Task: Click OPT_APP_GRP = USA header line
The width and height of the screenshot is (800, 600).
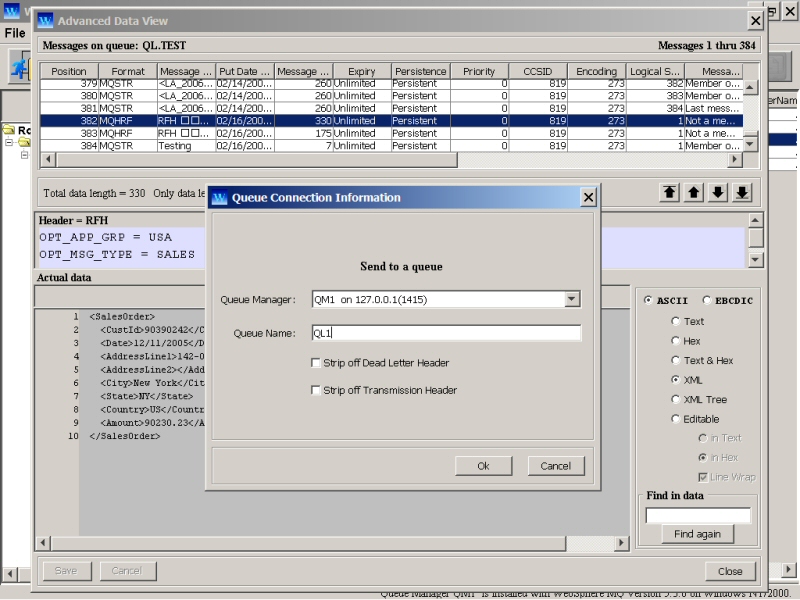Action: coord(106,237)
